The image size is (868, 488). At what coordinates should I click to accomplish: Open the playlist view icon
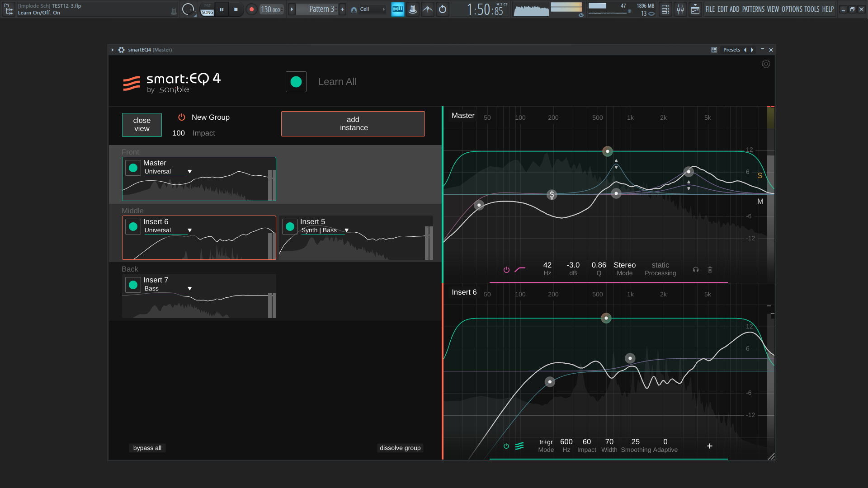click(x=665, y=9)
